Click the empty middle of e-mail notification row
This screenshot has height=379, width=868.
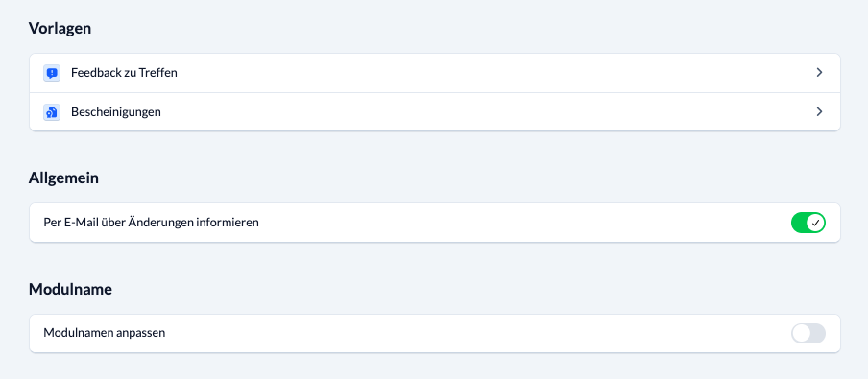(520, 223)
